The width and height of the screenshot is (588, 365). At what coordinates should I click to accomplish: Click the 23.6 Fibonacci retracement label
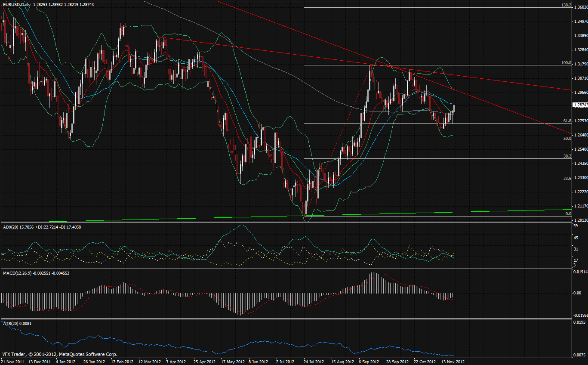567,178
